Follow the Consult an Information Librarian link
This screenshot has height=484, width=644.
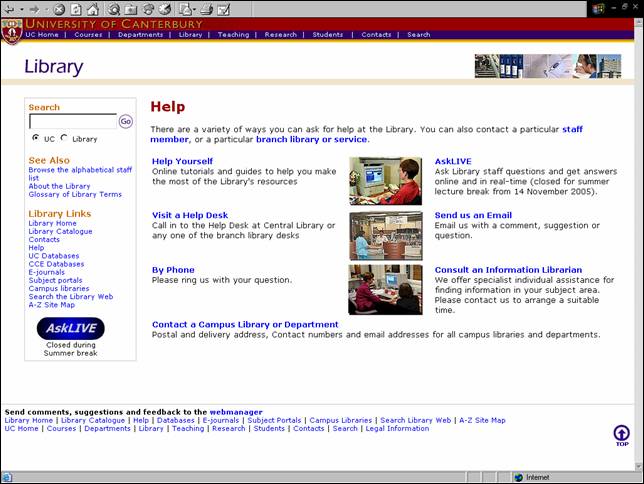pyautogui.click(x=508, y=270)
